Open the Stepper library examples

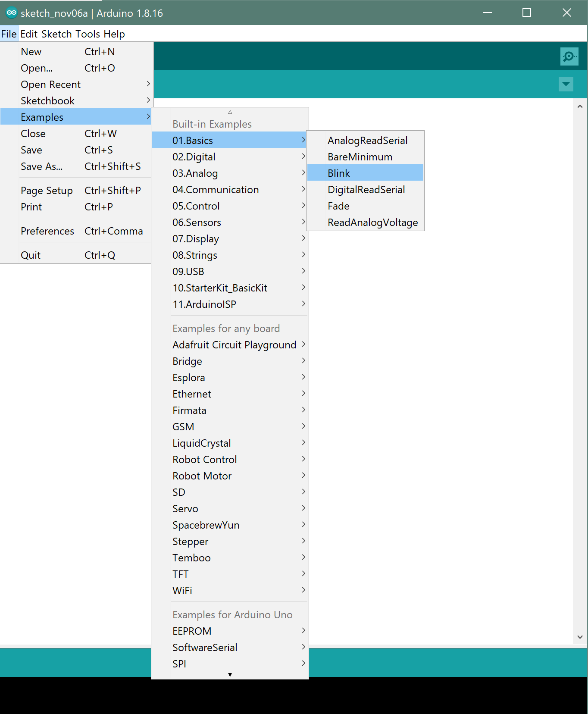(x=230, y=542)
